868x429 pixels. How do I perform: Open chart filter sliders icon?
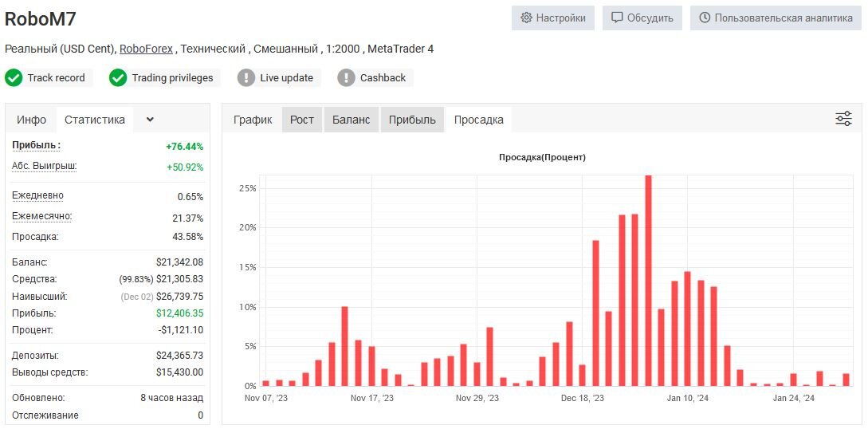[843, 119]
